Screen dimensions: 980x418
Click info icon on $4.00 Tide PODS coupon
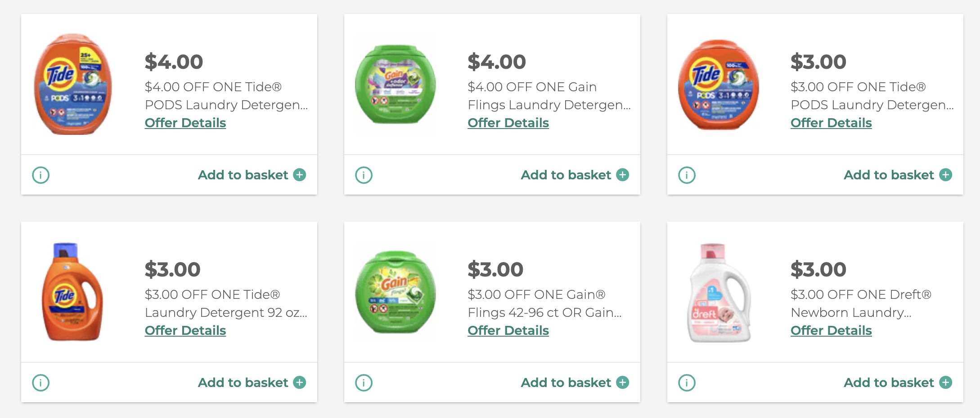pyautogui.click(x=41, y=175)
